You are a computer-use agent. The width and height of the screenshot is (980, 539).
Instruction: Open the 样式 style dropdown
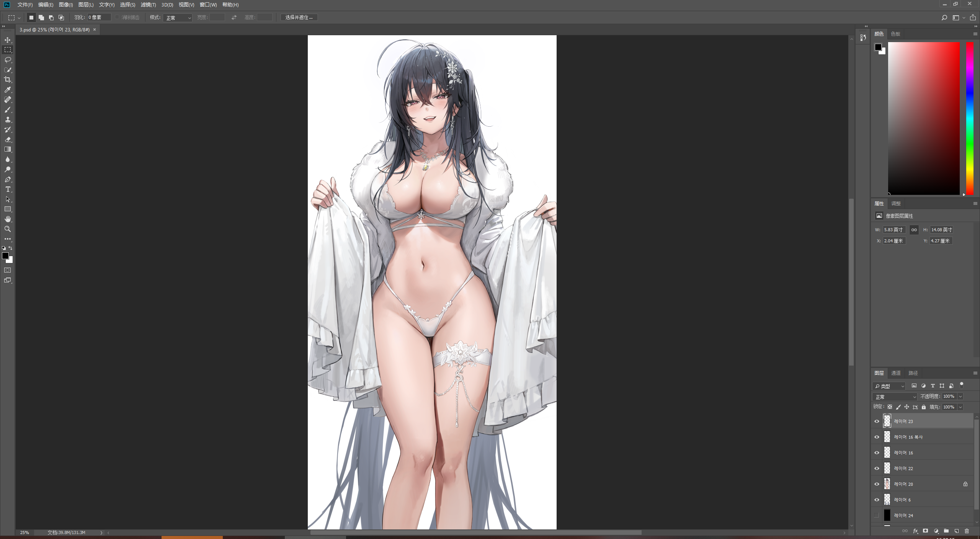coord(178,18)
